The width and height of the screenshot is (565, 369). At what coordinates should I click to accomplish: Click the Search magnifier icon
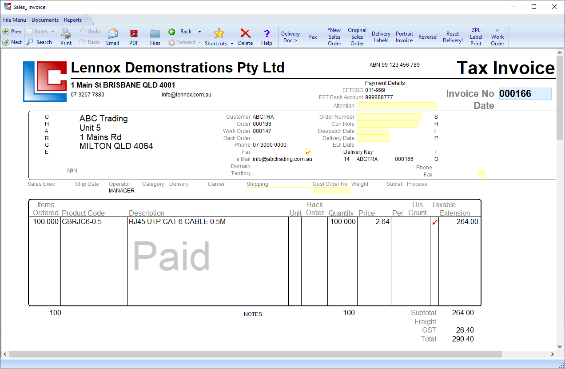pyautogui.click(x=30, y=42)
